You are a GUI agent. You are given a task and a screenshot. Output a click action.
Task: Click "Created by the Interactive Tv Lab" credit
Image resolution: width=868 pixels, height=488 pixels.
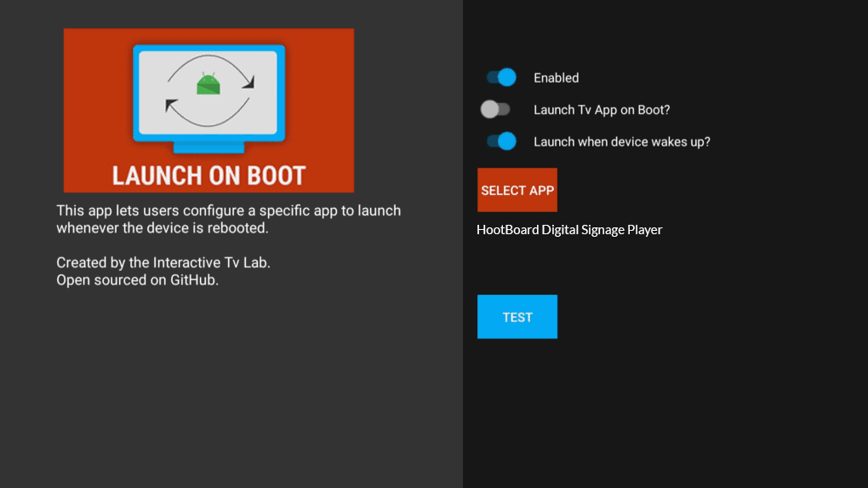tap(163, 262)
